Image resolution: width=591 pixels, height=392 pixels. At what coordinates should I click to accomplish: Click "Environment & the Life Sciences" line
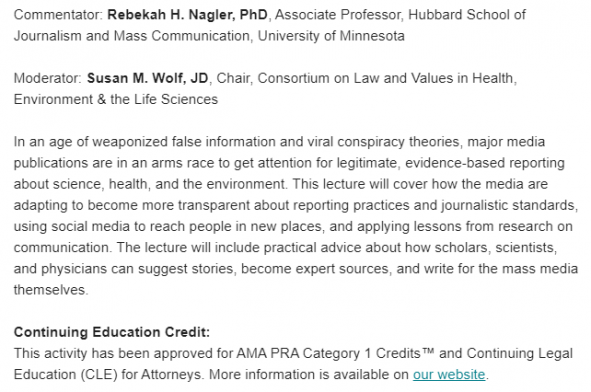pyautogui.click(x=116, y=100)
